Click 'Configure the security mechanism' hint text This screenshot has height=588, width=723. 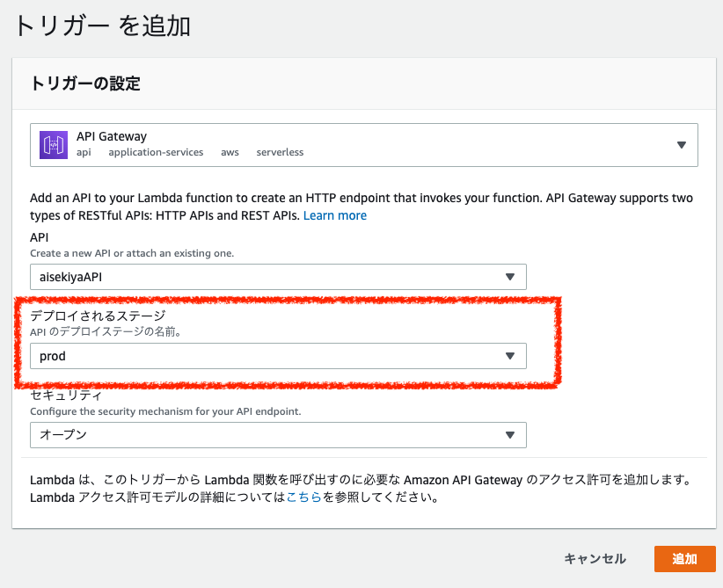click(165, 411)
